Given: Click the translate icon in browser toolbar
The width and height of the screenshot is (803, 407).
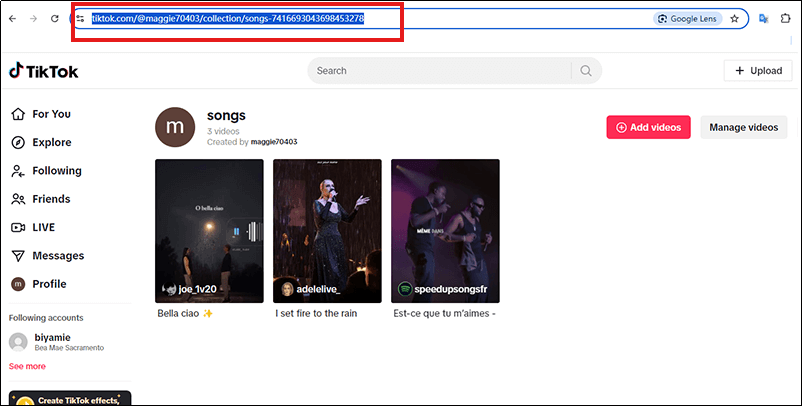Looking at the screenshot, I should [763, 19].
